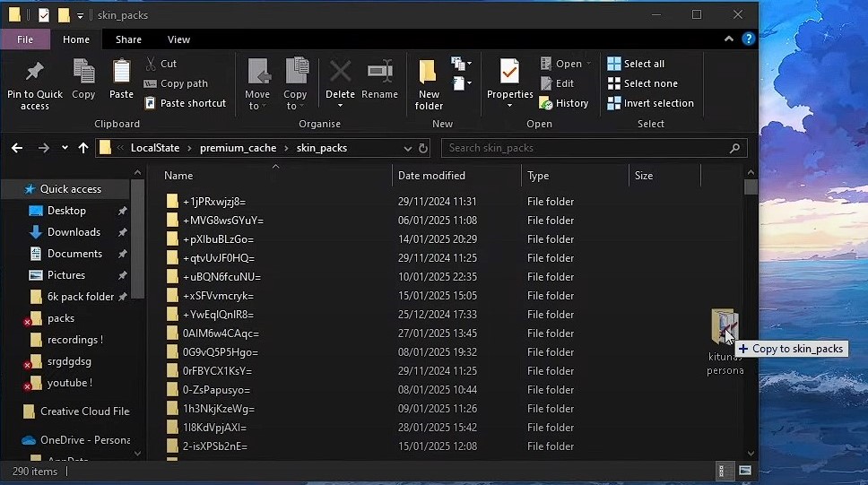
Task: Click the Delete red X icon
Action: tap(340, 72)
